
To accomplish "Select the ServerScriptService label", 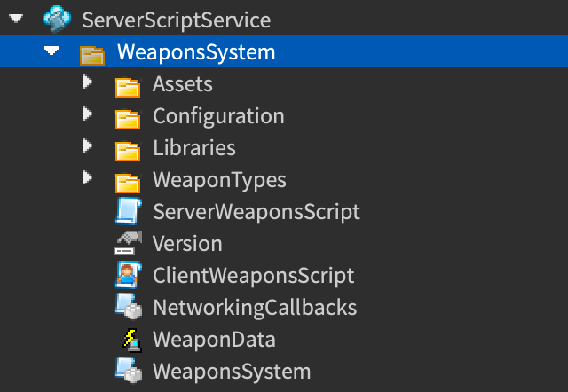I will tap(177, 20).
